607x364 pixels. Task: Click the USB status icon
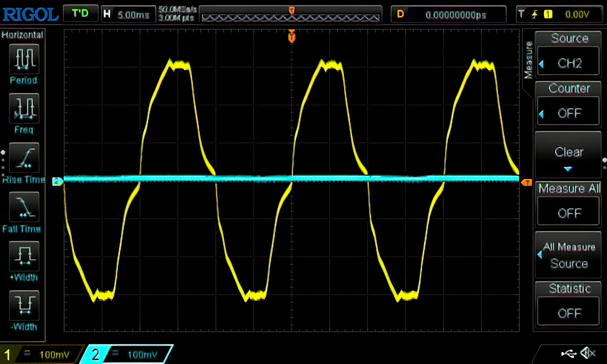point(568,354)
